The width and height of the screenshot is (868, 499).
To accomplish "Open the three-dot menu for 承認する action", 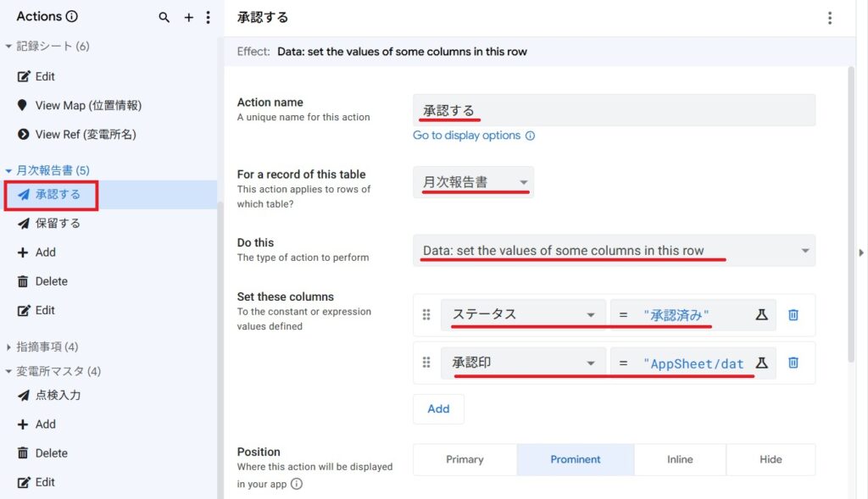I will (x=829, y=18).
